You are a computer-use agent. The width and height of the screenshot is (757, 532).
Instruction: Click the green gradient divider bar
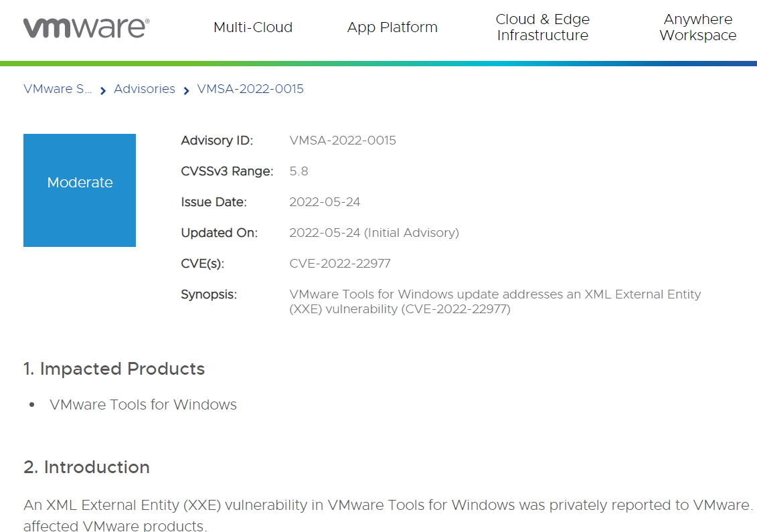tap(378, 64)
